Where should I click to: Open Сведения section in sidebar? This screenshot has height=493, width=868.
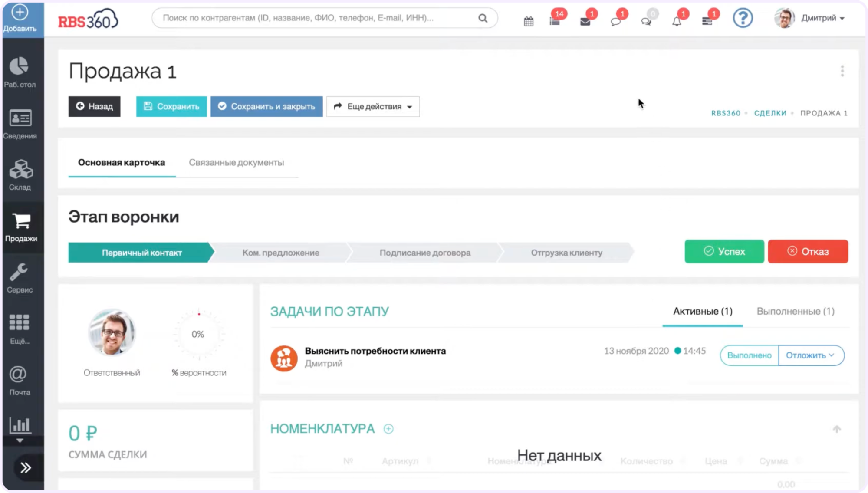(x=20, y=124)
